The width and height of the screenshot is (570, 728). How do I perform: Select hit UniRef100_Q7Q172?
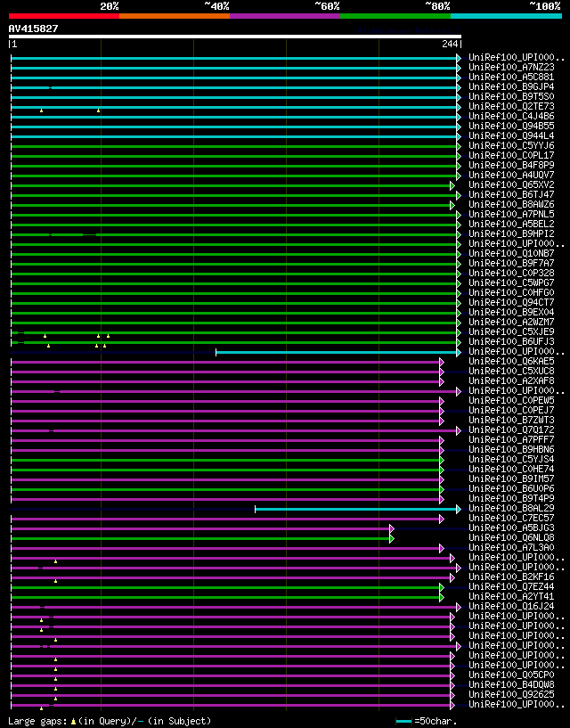coord(511,429)
